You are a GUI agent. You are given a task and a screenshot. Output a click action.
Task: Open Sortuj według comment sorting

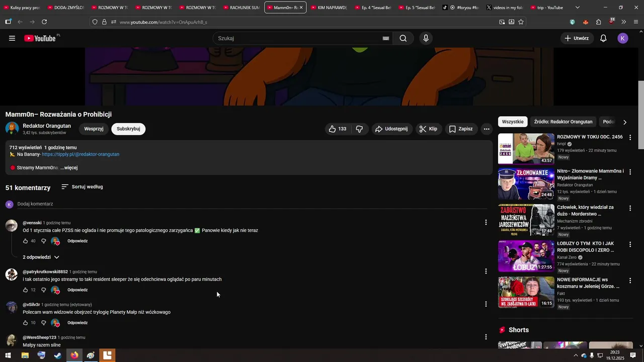pyautogui.click(x=82, y=187)
